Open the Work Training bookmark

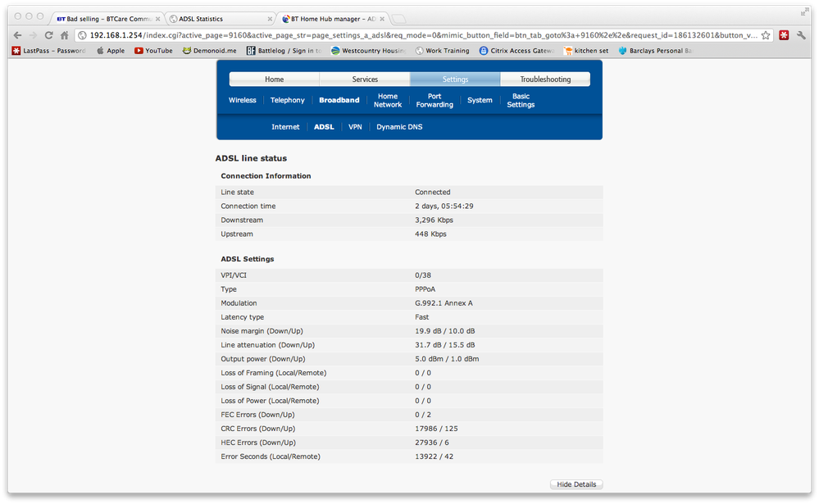click(443, 51)
